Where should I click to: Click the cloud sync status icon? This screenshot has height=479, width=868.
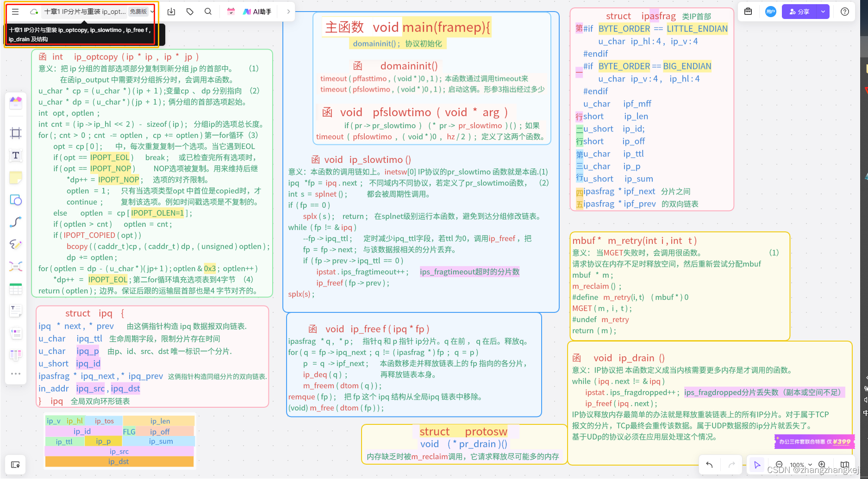(34, 12)
